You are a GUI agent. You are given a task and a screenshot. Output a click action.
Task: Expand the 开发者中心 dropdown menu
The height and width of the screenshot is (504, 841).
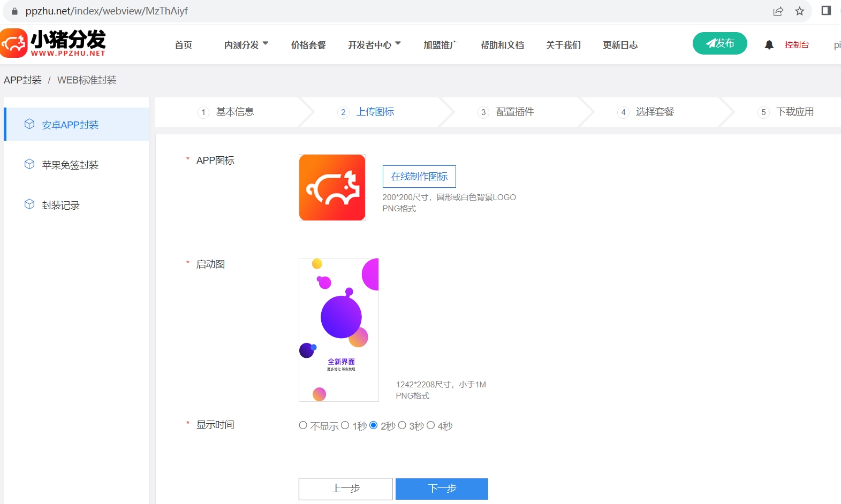tap(374, 45)
